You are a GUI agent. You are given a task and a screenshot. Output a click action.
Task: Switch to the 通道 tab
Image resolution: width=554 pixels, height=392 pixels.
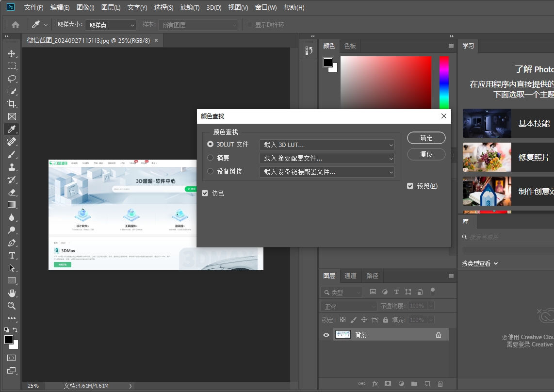point(350,276)
